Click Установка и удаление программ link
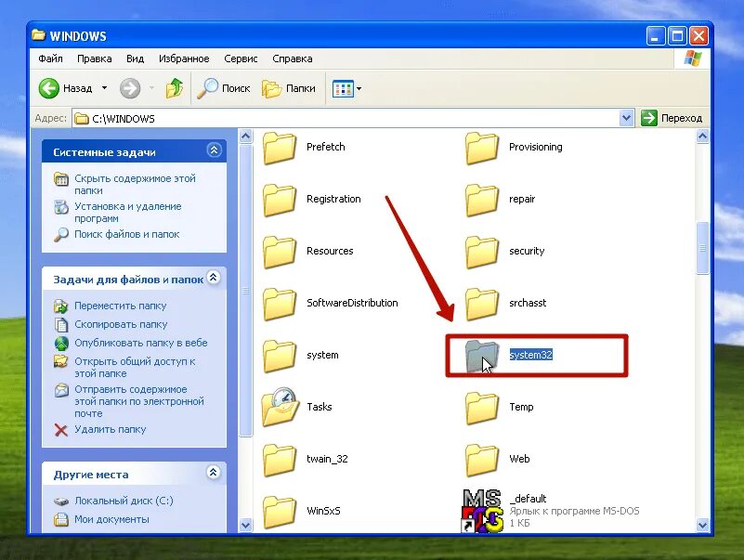The image size is (744, 560). tap(127, 212)
